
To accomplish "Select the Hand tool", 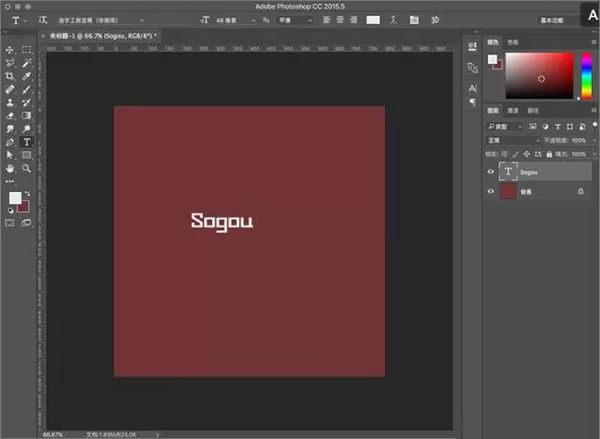I will point(10,168).
